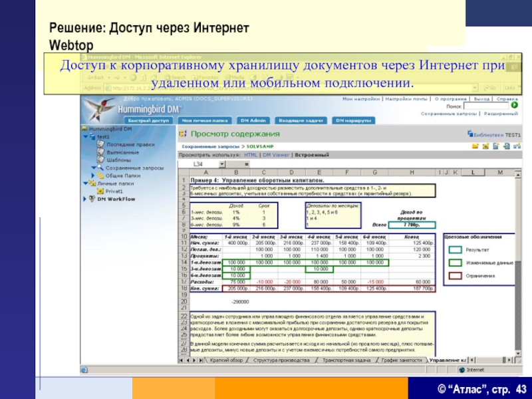Open the Моя личная папка tab
The height and width of the screenshot is (399, 532).
205,120
